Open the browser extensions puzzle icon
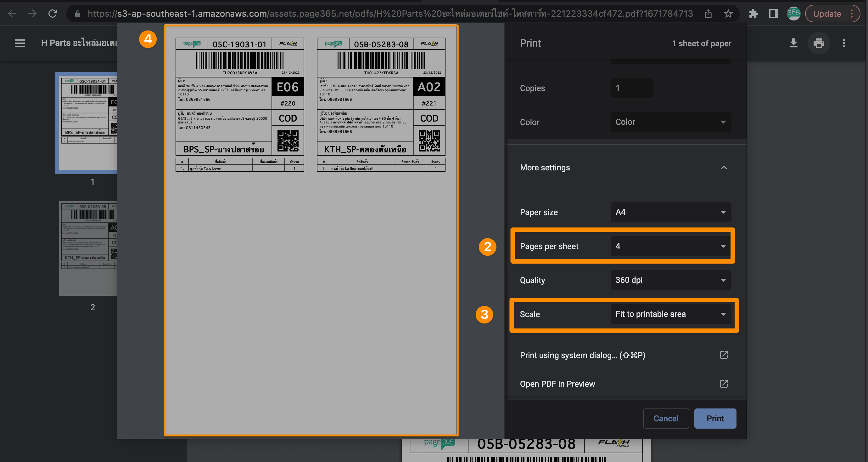This screenshot has height=462, width=868. (x=753, y=14)
